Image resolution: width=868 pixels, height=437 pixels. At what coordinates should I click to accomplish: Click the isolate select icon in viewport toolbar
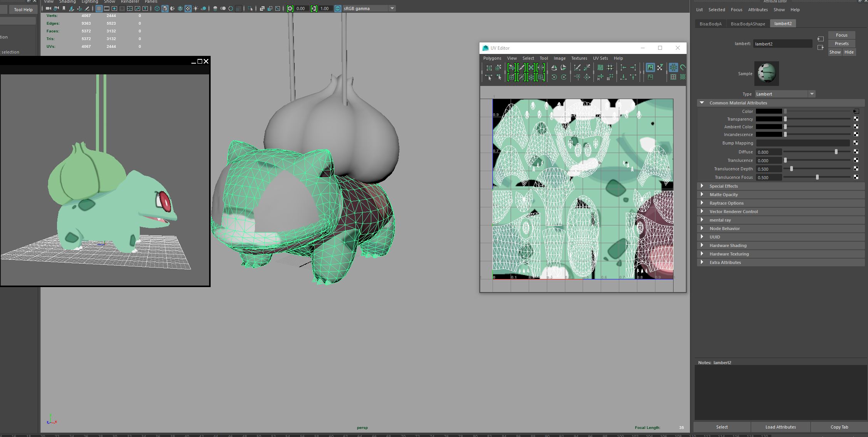[x=251, y=8]
